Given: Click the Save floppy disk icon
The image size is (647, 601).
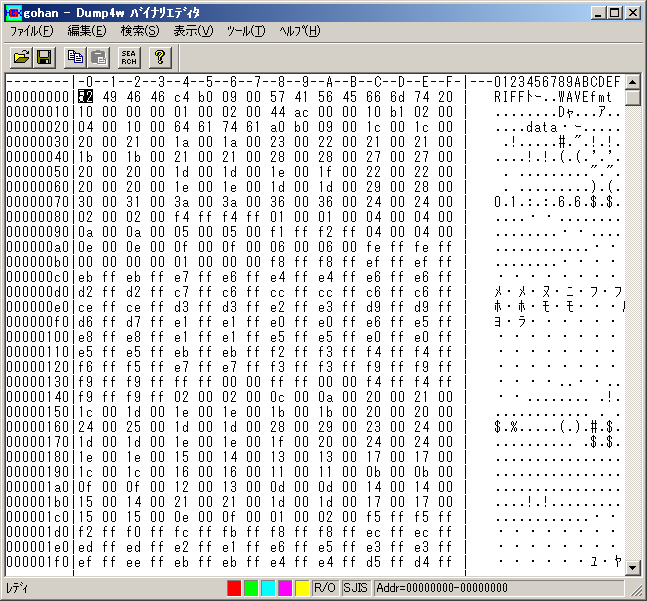Looking at the screenshot, I should pos(44,57).
